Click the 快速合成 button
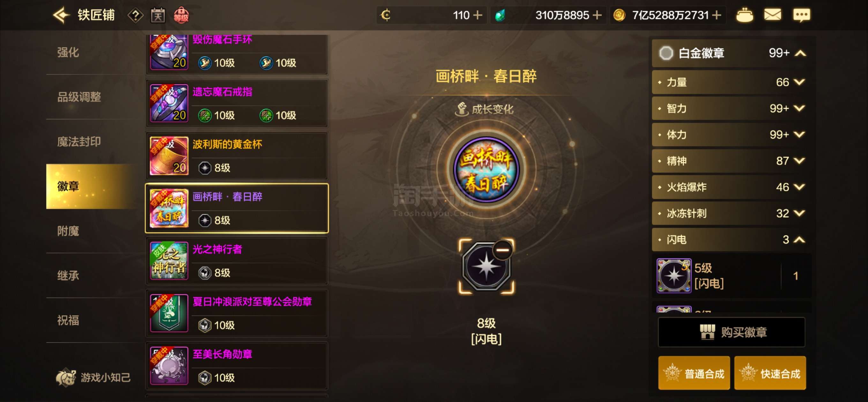This screenshot has width=868, height=402. (770, 373)
